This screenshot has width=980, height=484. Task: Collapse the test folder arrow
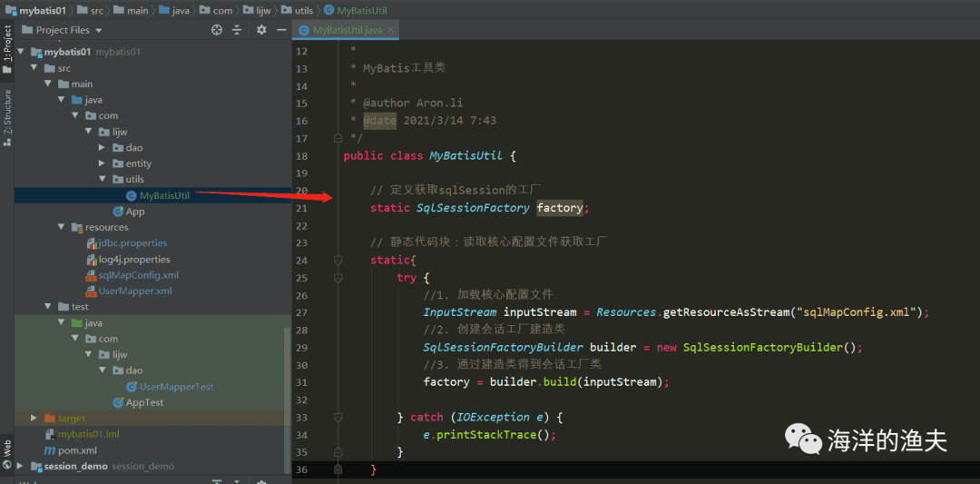(48, 306)
